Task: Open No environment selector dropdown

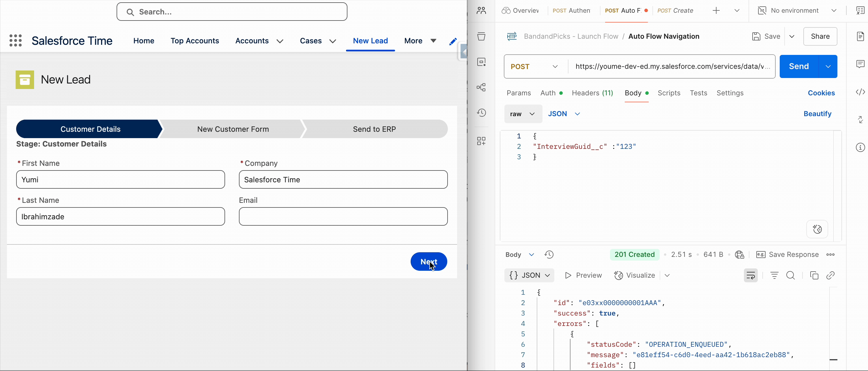Action: pyautogui.click(x=797, y=11)
